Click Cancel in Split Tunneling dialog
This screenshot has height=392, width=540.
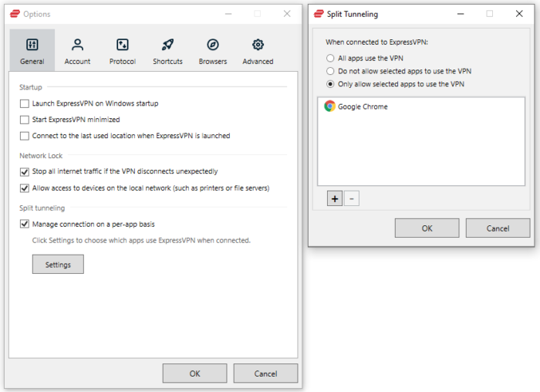coord(498,228)
